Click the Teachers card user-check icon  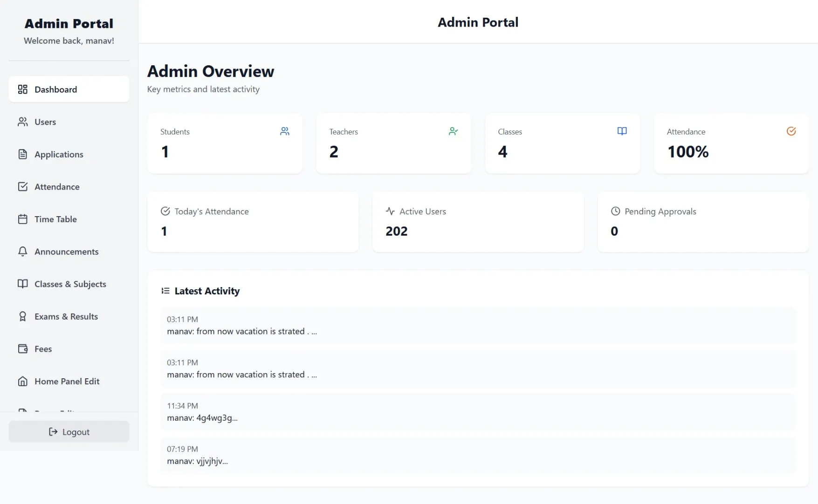tap(454, 131)
